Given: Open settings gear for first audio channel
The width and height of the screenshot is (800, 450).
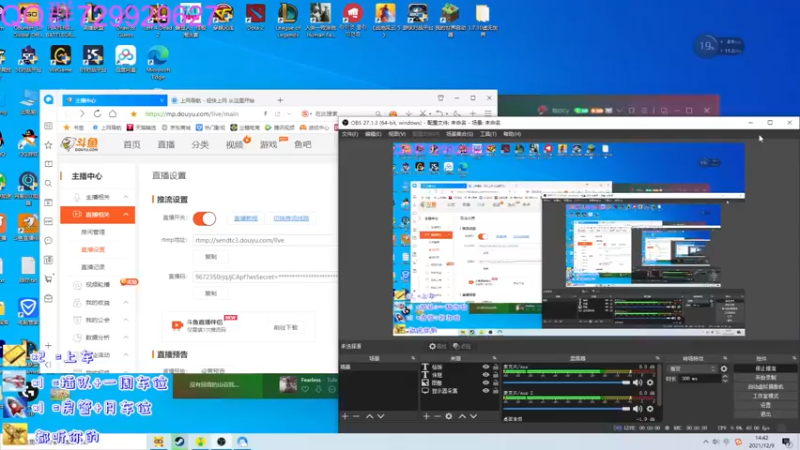Looking at the screenshot, I should pyautogui.click(x=650, y=382).
